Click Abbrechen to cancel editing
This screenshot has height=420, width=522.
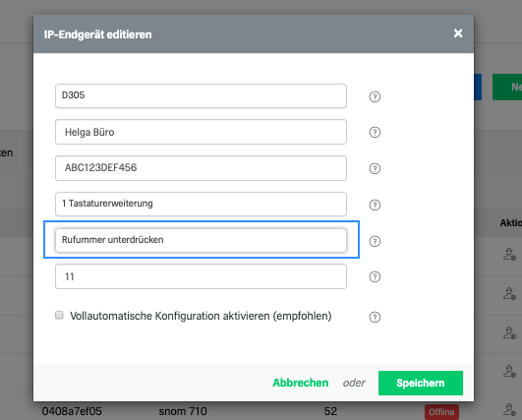coord(300,383)
